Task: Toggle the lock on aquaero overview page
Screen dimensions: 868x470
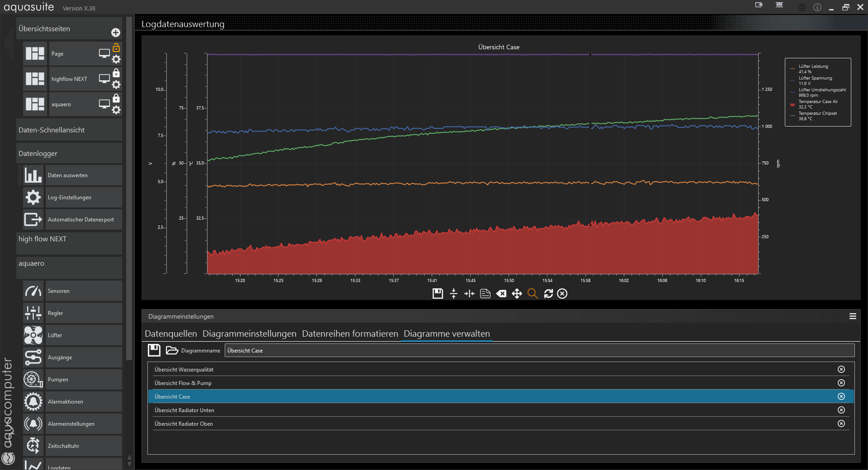Action: (x=116, y=98)
